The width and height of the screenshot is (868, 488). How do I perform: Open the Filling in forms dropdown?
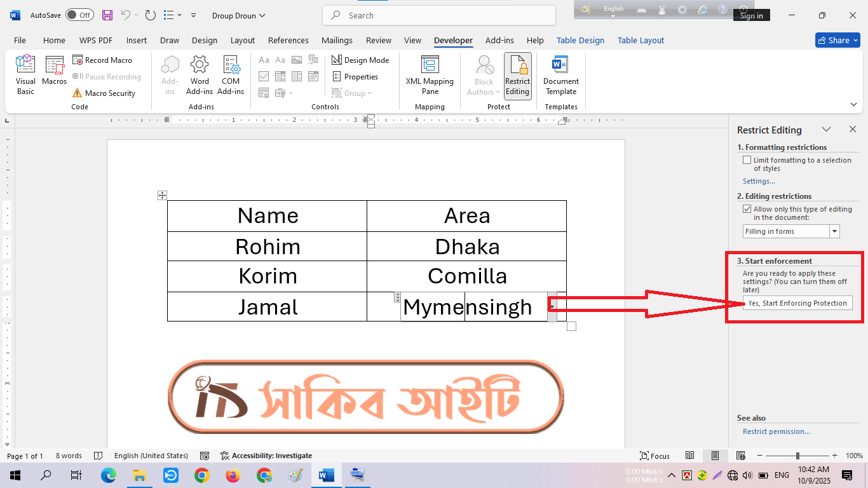pyautogui.click(x=834, y=231)
